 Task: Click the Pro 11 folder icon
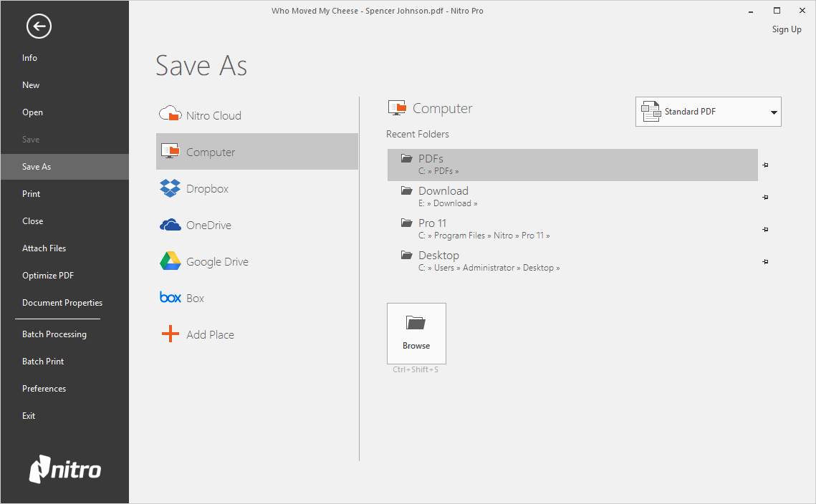tap(406, 223)
